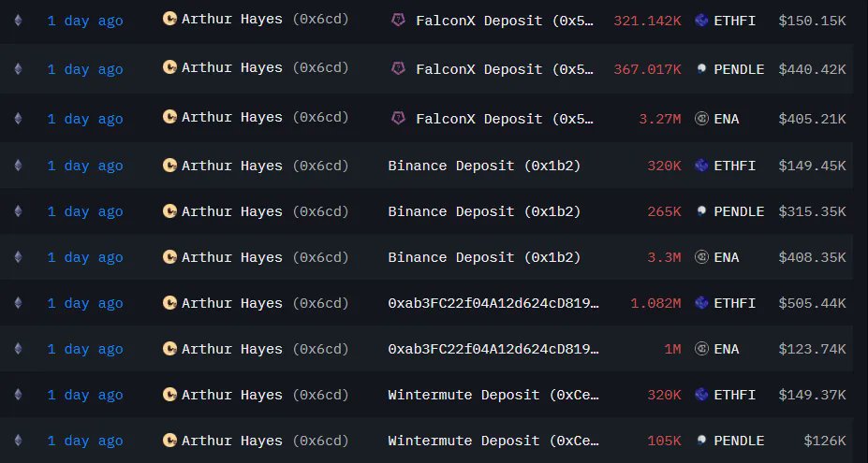Click PENDLE token icon in the $126K row
Image resolution: width=868 pixels, height=463 pixels.
[701, 441]
